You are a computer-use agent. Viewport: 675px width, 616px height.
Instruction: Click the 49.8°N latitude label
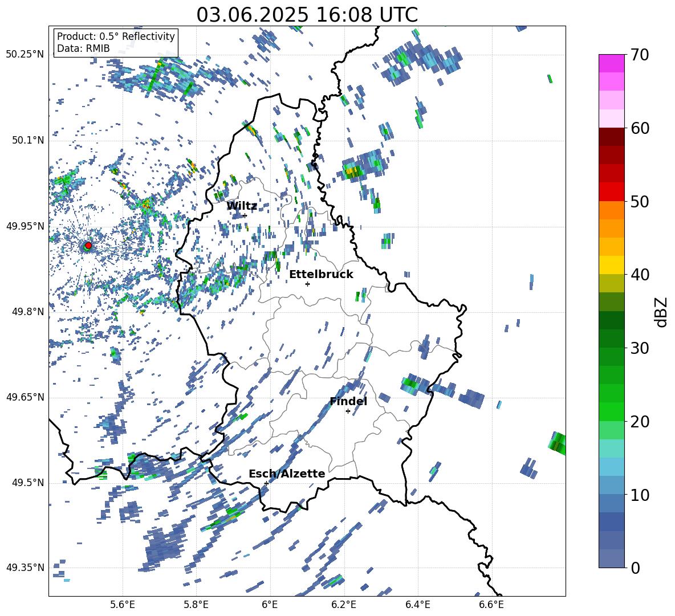point(27,312)
